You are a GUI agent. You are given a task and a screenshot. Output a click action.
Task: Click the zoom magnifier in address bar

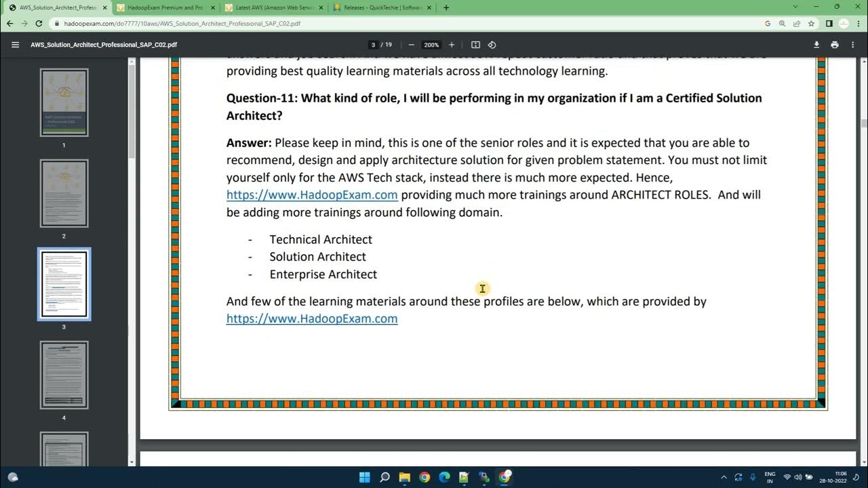click(x=782, y=23)
